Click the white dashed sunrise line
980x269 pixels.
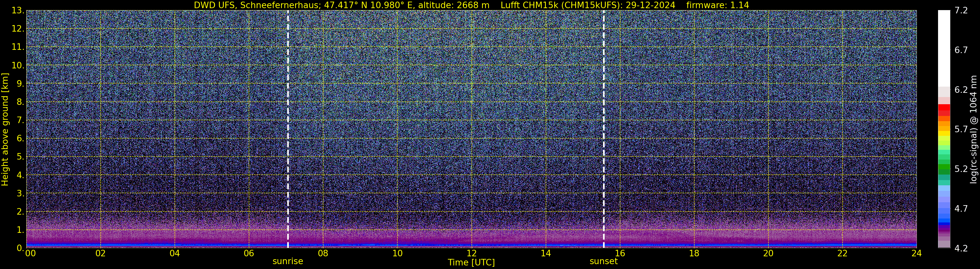click(288, 129)
